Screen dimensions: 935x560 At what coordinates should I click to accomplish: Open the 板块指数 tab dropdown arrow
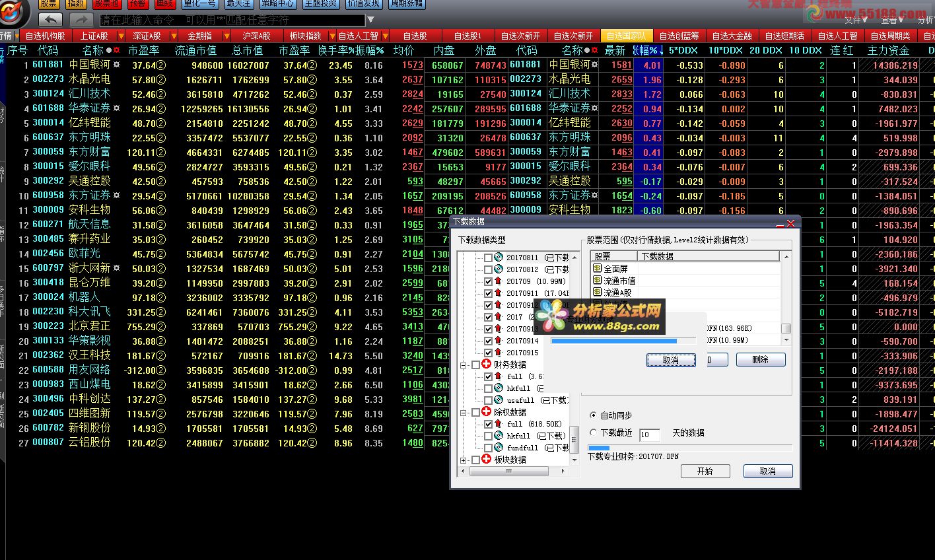332,36
